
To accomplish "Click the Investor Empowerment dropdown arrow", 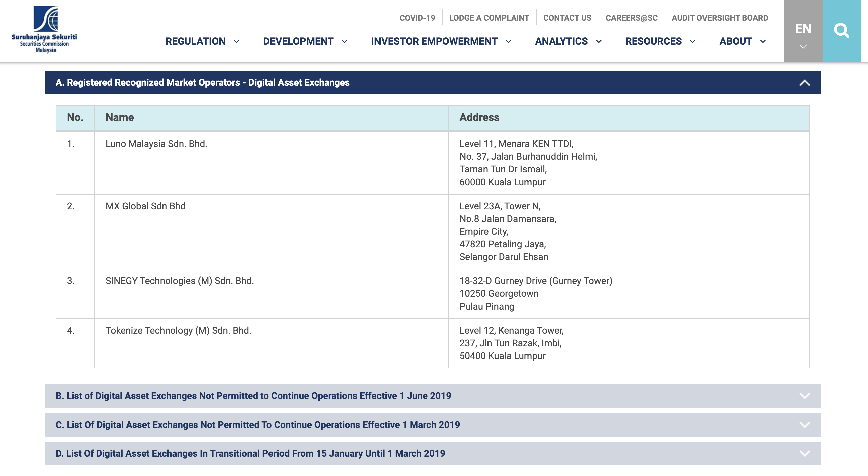I will pyautogui.click(x=509, y=41).
